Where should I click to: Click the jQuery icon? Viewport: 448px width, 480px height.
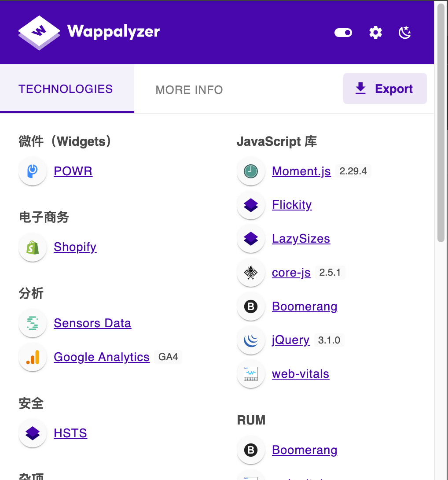(x=250, y=340)
